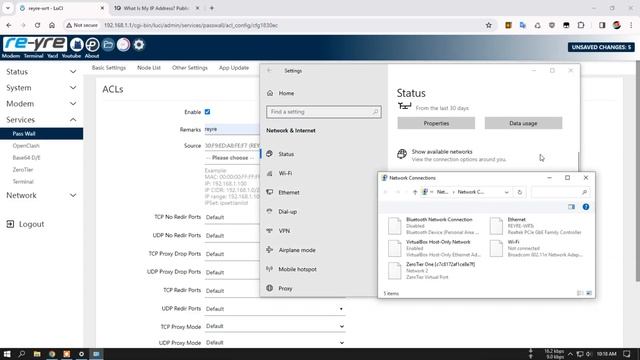Reload the browser page
This screenshot has height=360, width=640.
coord(38,25)
